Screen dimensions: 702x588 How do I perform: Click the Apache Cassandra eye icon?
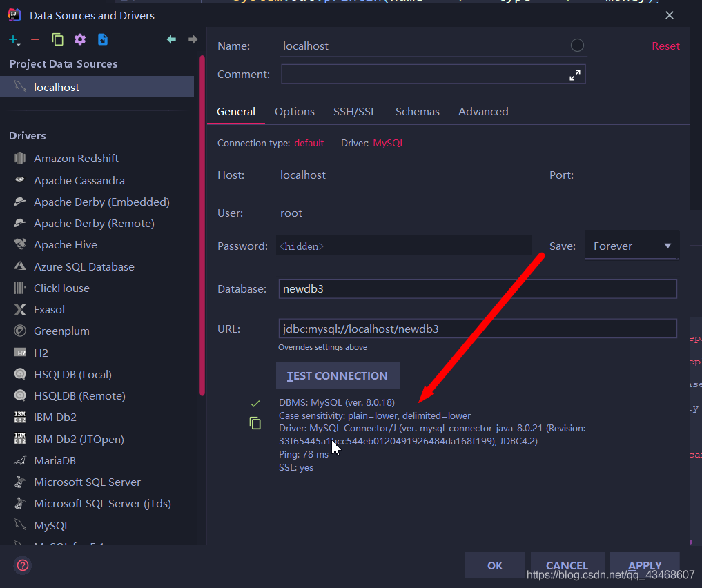[x=20, y=179]
